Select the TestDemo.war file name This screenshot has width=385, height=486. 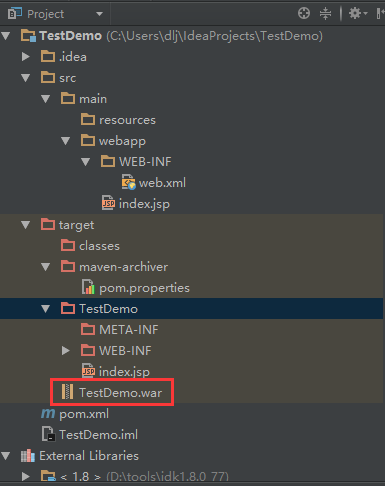click(120, 393)
